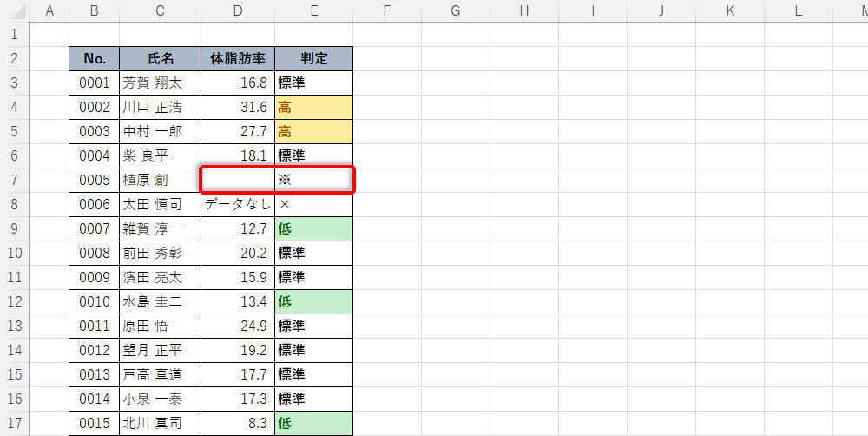This screenshot has width=868, height=436.
Task: Select row 7 header
Action: click(x=15, y=180)
